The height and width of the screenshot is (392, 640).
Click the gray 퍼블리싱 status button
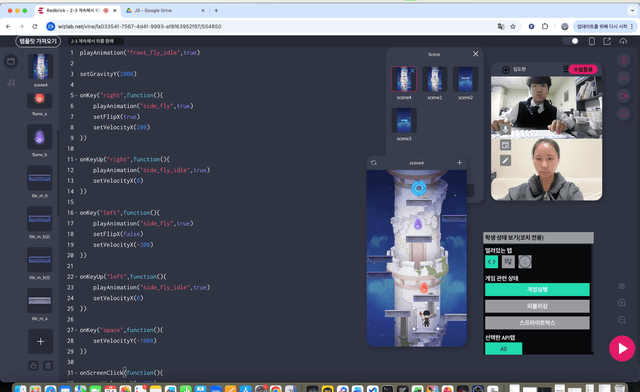pyautogui.click(x=537, y=306)
